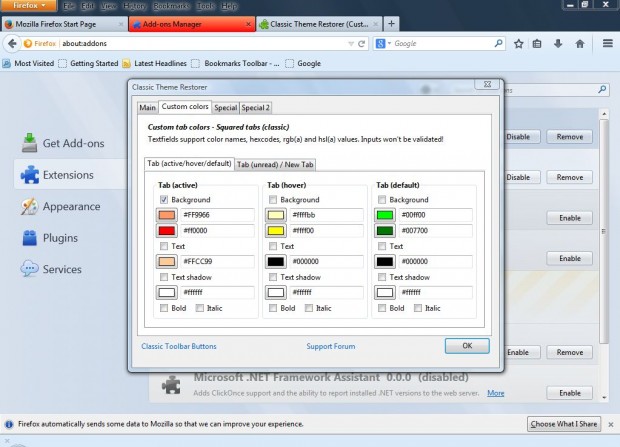Reload the page with the refresh icon
Viewport: 620px width, 447px height.
(x=361, y=44)
